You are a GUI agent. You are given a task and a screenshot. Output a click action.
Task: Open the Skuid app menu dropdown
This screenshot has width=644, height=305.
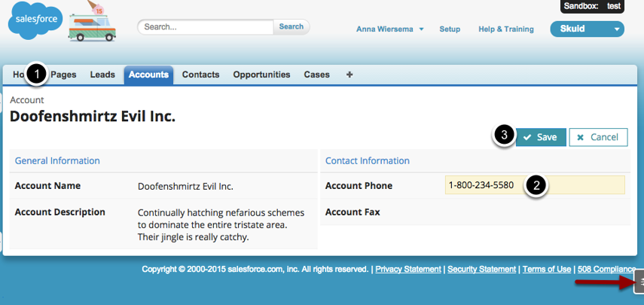pos(588,29)
